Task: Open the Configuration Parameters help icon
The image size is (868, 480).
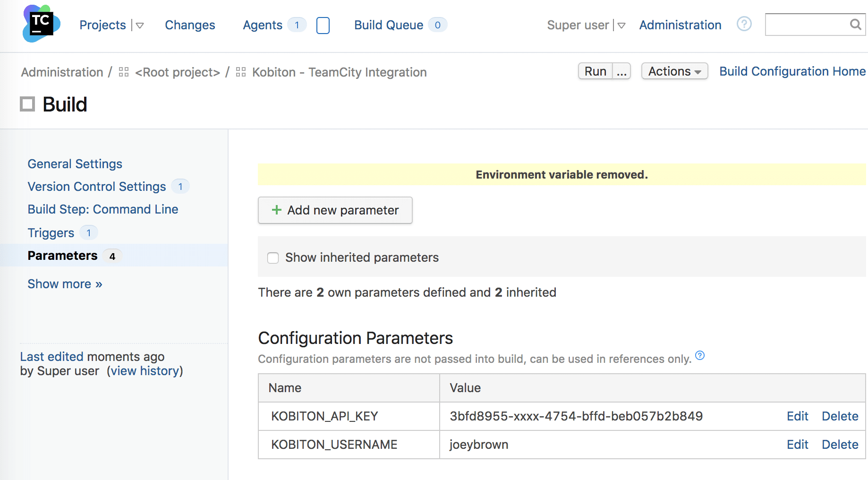Action: [700, 355]
